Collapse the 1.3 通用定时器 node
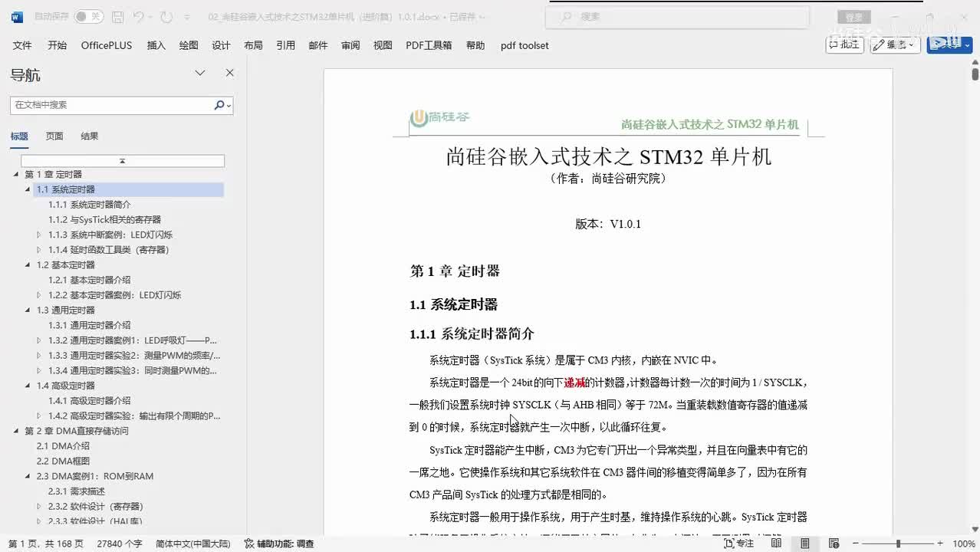980x552 pixels. [28, 310]
